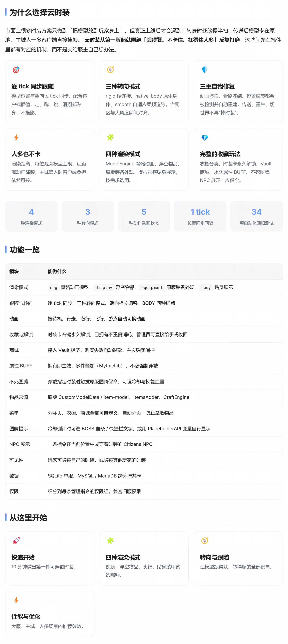
Task: Click the 模块 table column header
Action: coord(14,272)
